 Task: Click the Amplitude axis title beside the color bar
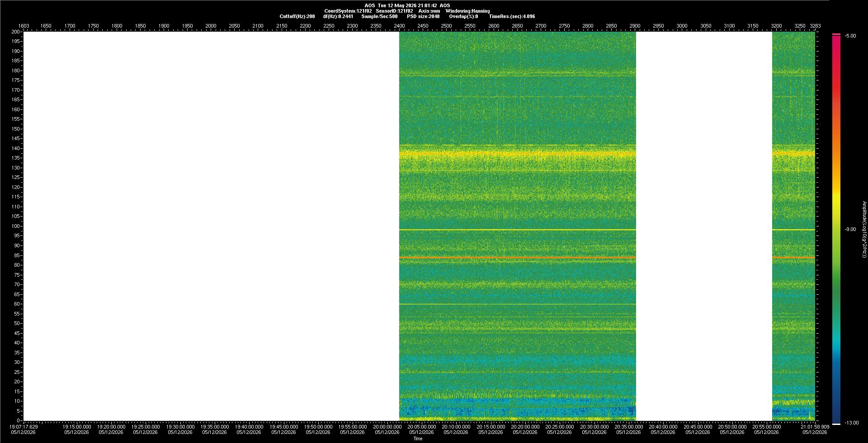(x=864, y=230)
